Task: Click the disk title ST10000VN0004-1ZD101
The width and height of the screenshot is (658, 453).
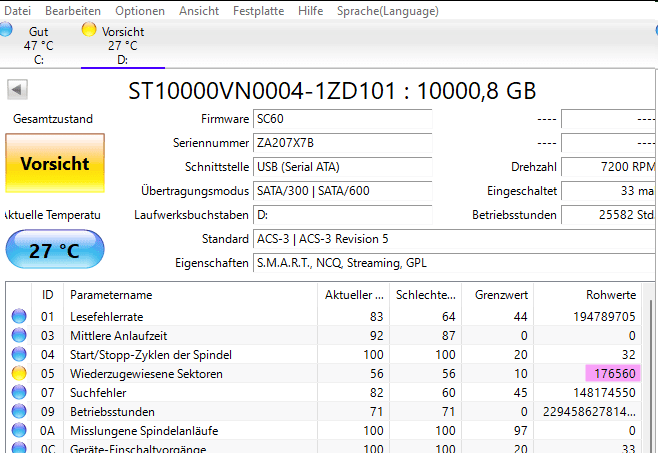Action: pos(262,91)
